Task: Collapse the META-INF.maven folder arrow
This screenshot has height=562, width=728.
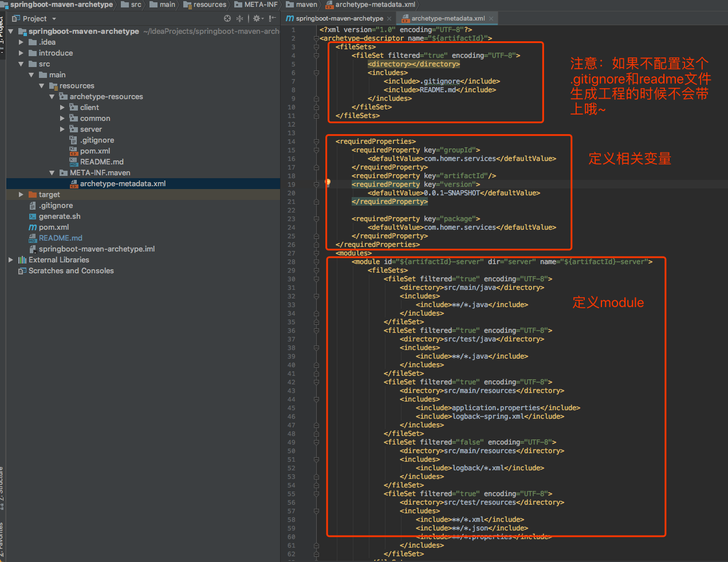Action: pos(52,173)
